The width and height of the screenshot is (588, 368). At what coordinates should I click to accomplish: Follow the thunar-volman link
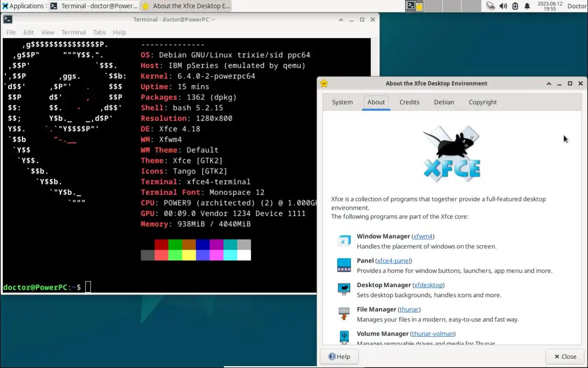coord(433,333)
